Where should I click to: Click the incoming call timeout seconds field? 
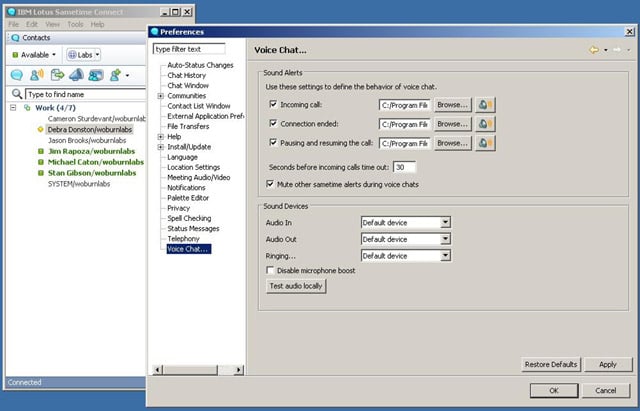point(404,167)
